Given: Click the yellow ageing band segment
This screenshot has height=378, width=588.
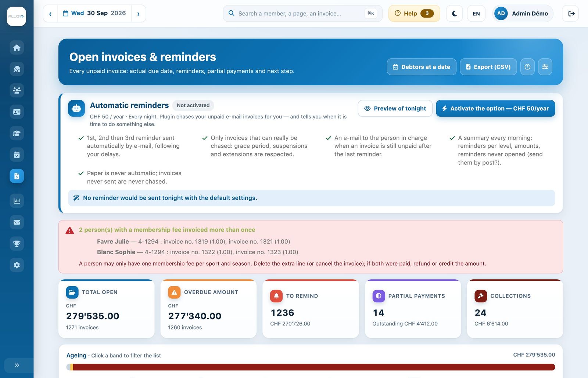Looking at the screenshot, I should (x=72, y=367).
